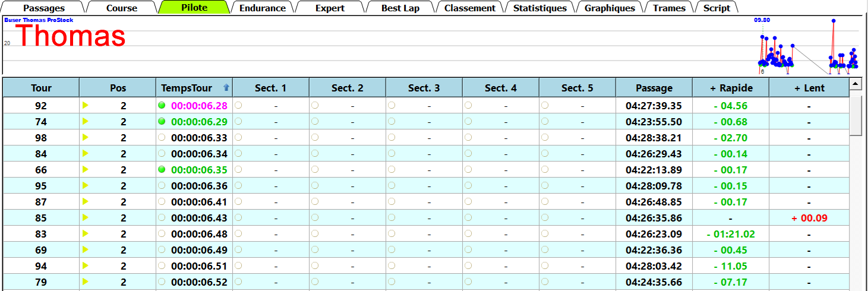868x291 pixels.
Task: Click the yellow arrow in row 98
Action: (86, 137)
